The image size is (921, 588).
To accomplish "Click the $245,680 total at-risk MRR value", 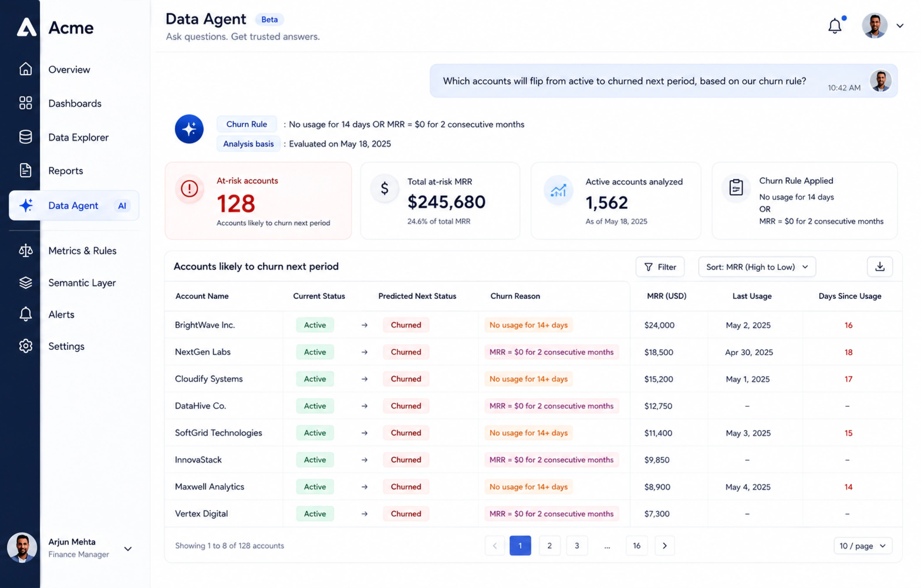I will (x=446, y=202).
